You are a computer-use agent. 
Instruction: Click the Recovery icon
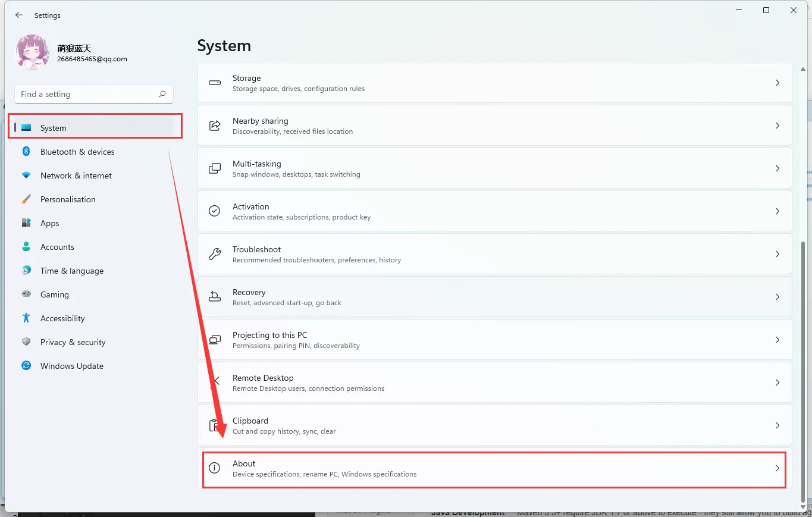coord(215,297)
